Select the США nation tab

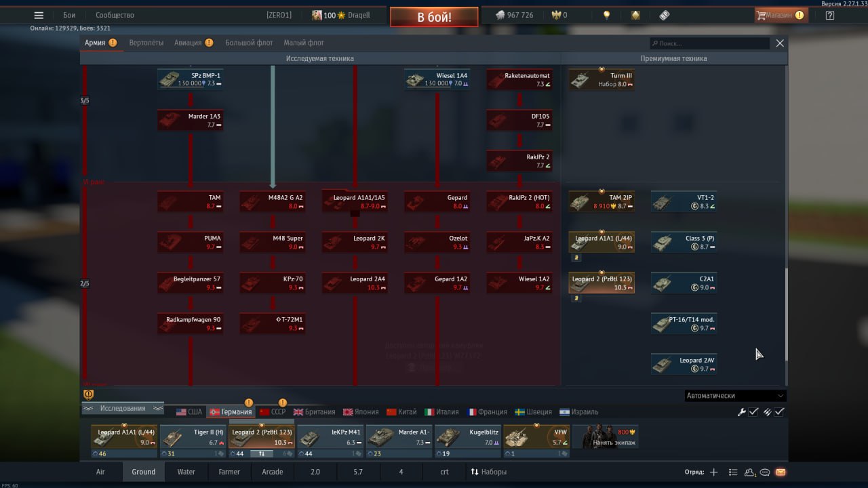tap(189, 411)
